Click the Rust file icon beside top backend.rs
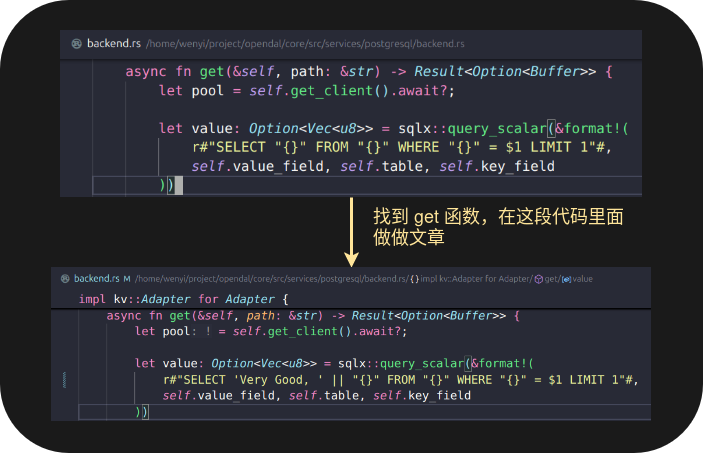703x453 pixels. point(76,44)
